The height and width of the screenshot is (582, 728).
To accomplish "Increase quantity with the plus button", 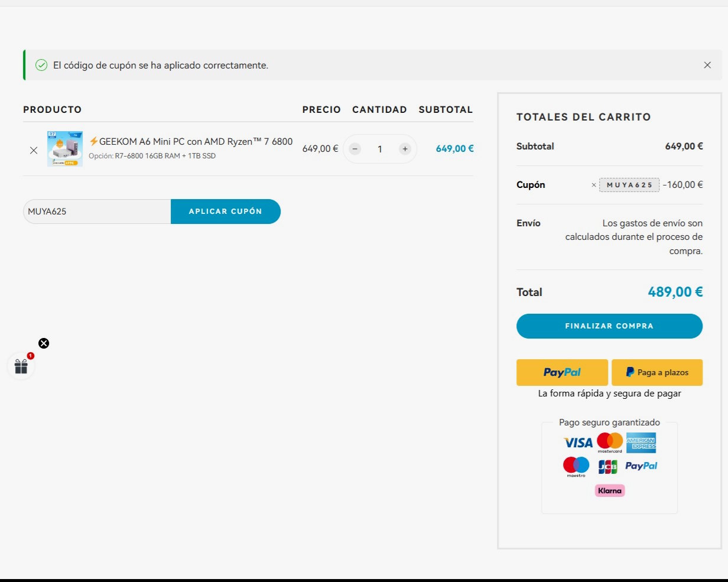I will [x=405, y=149].
